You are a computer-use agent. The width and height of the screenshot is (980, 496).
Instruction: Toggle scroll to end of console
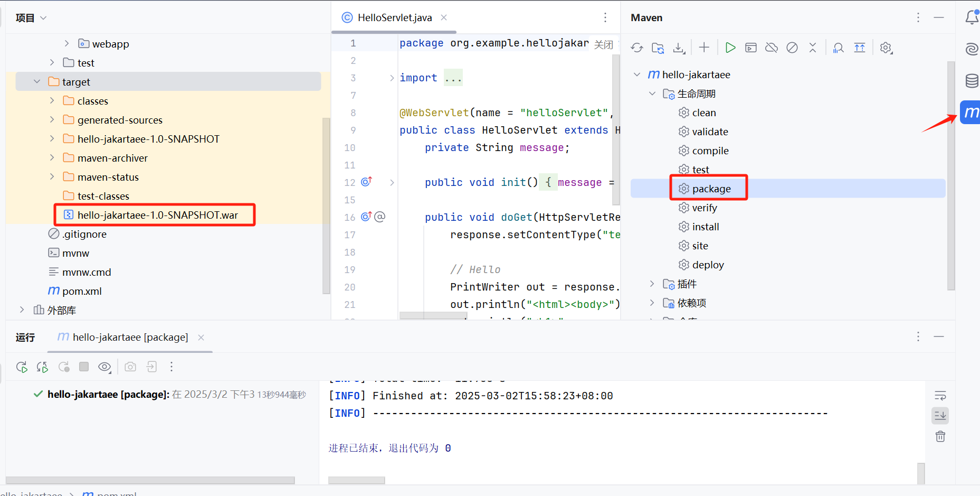coord(940,416)
